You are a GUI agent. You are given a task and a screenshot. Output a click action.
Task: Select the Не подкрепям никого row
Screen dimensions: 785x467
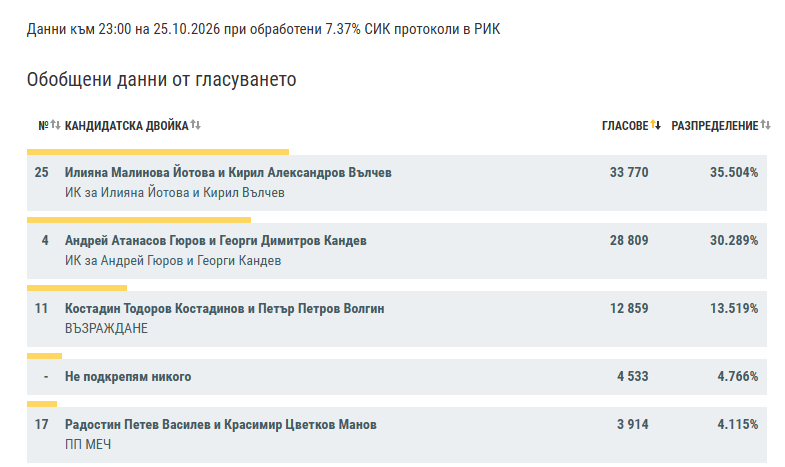point(397,377)
